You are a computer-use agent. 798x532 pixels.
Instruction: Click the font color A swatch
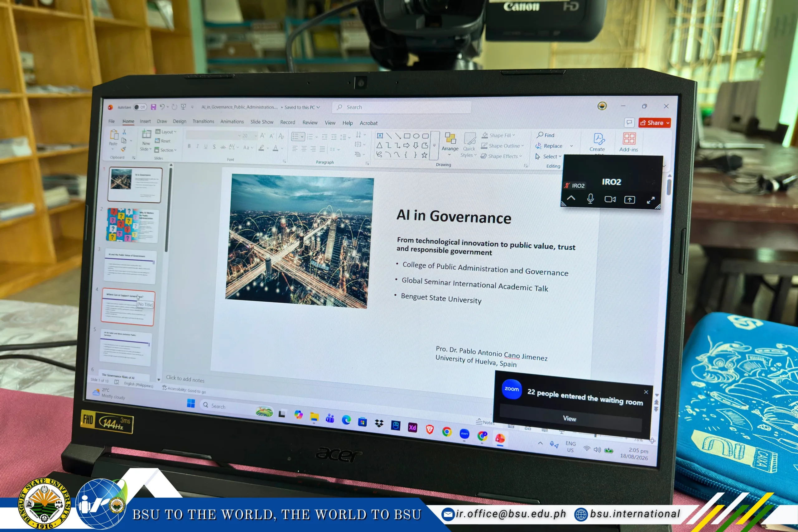point(276,148)
